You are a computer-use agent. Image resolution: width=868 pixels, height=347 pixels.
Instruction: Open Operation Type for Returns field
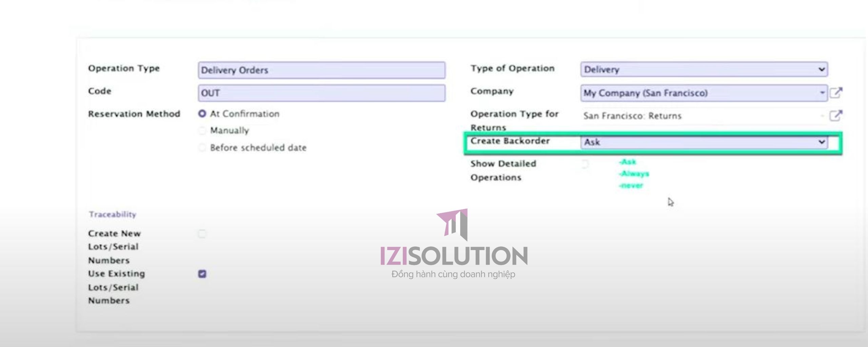click(701, 116)
